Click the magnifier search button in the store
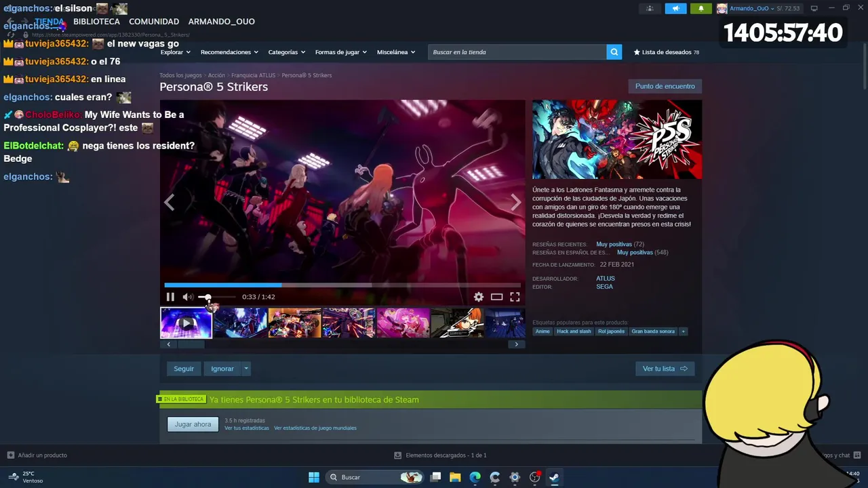This screenshot has width=868, height=488. coord(614,52)
